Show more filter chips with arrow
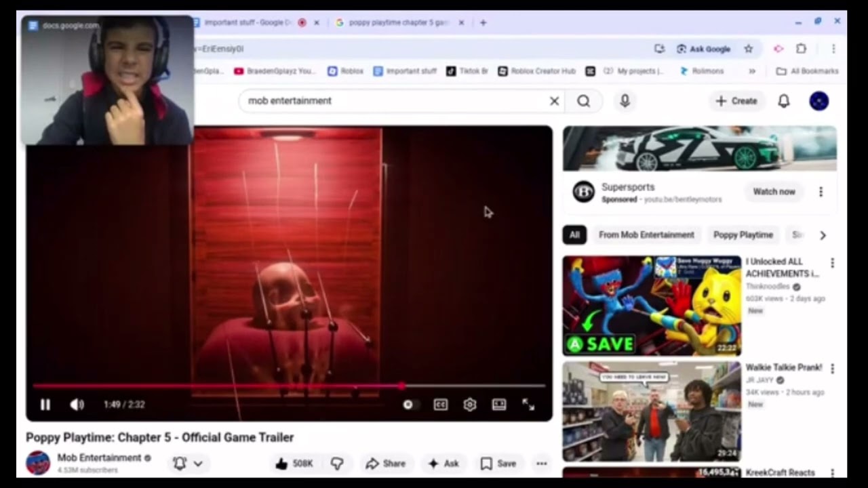The image size is (868, 488). point(823,235)
